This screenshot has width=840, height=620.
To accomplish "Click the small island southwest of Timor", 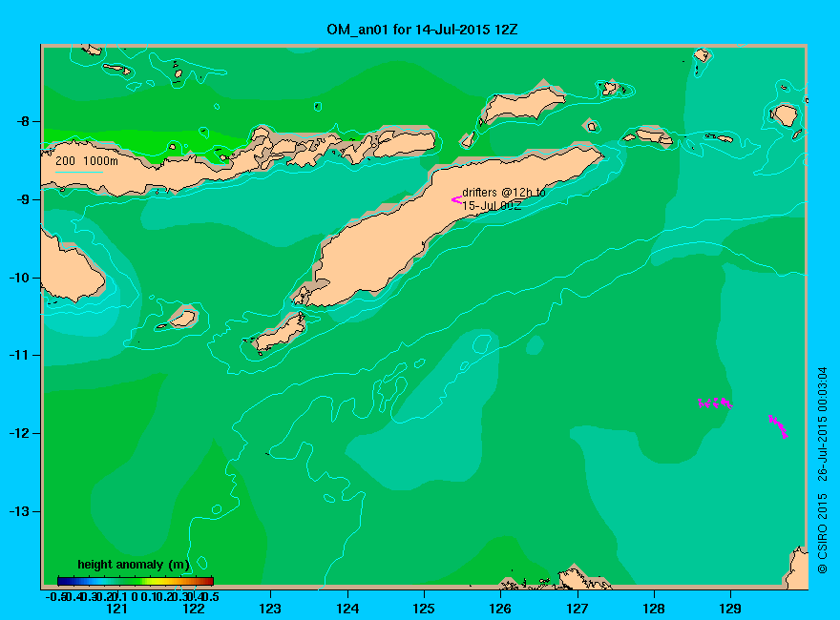I will click(x=281, y=333).
